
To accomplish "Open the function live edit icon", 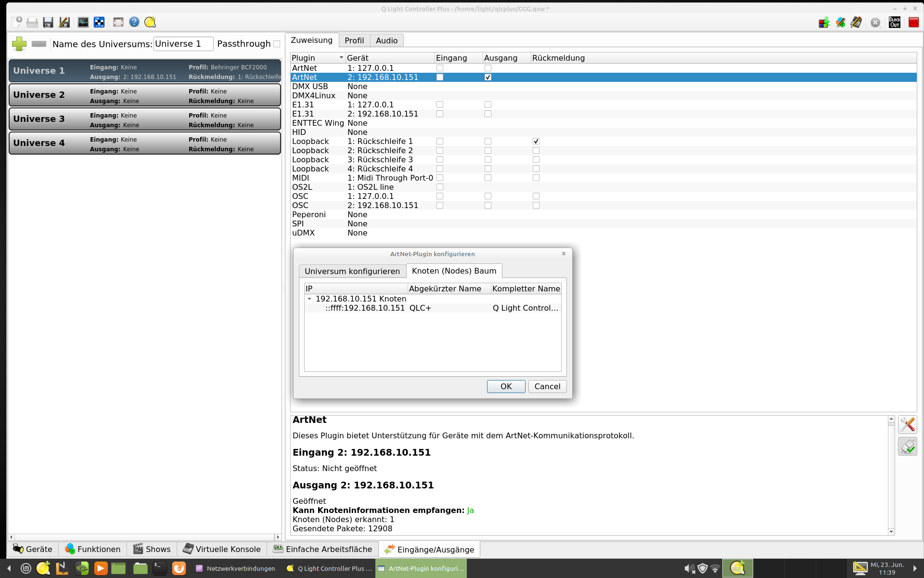I will click(x=840, y=22).
